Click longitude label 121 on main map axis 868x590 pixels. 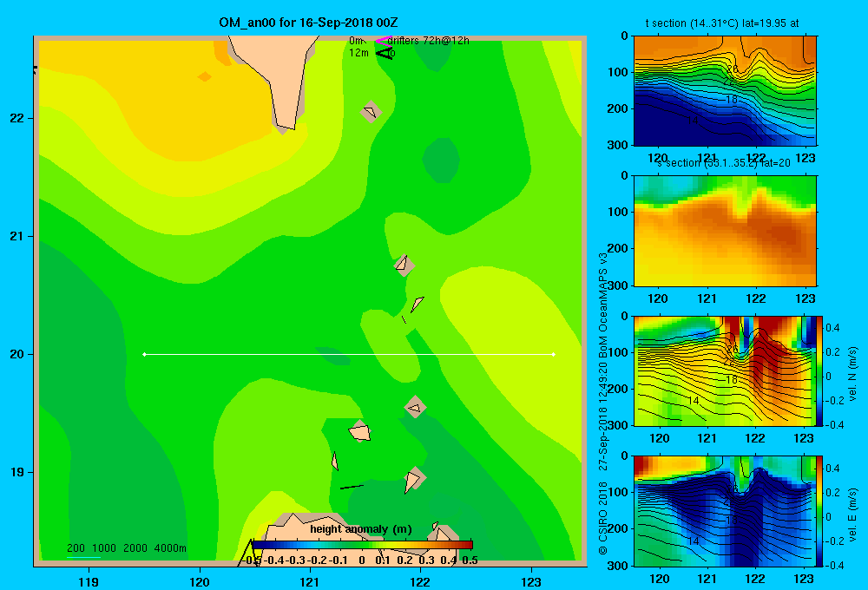click(x=310, y=581)
